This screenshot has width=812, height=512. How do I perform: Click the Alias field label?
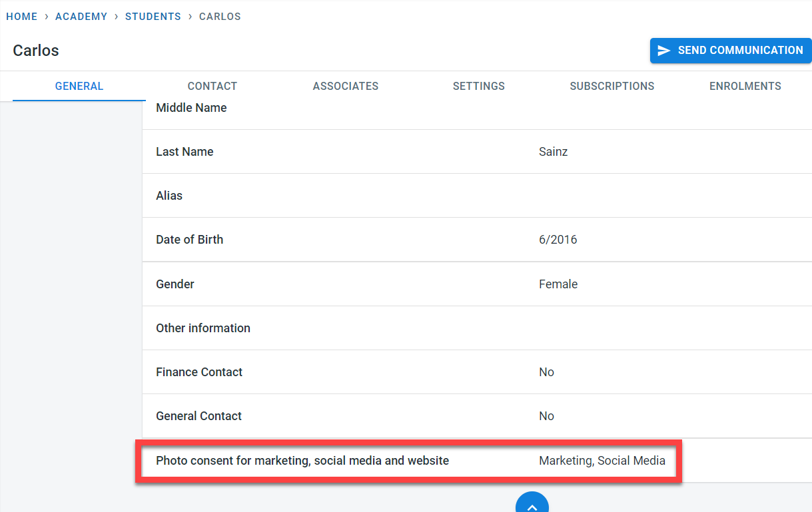[169, 196]
